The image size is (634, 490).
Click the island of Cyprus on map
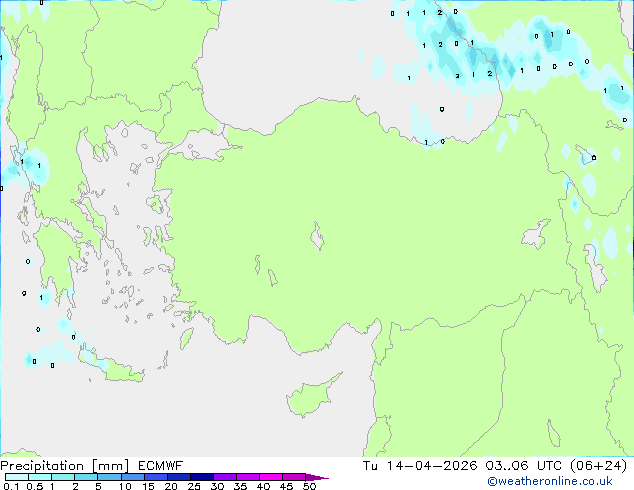coord(309,397)
